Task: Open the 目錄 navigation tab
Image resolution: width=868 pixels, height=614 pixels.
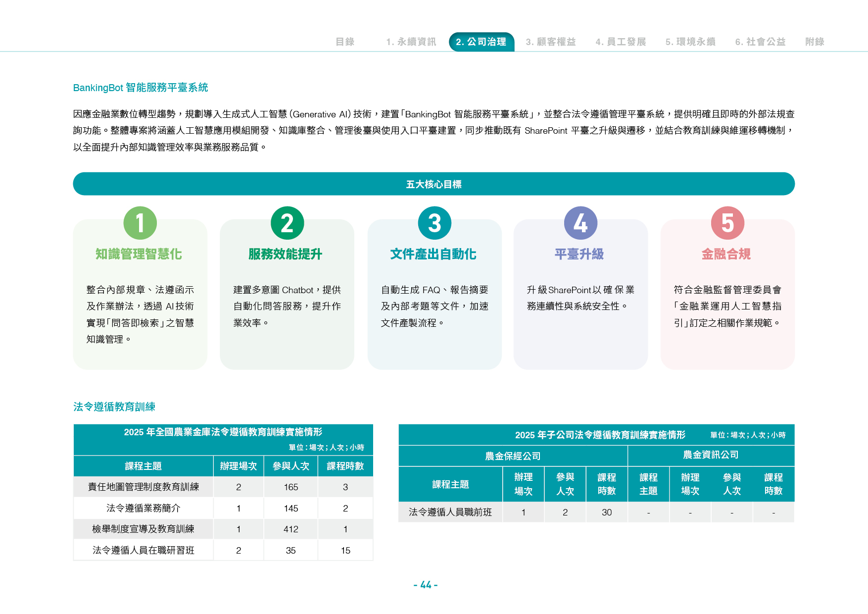Action: point(345,42)
